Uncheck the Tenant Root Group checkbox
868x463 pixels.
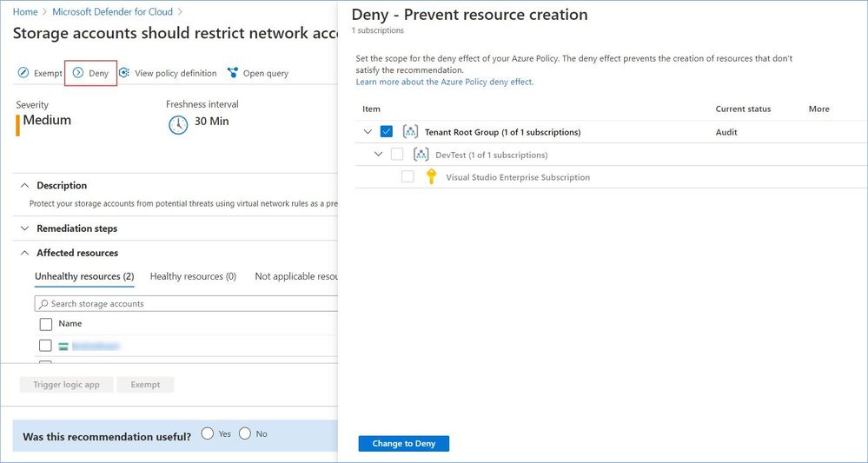point(387,132)
